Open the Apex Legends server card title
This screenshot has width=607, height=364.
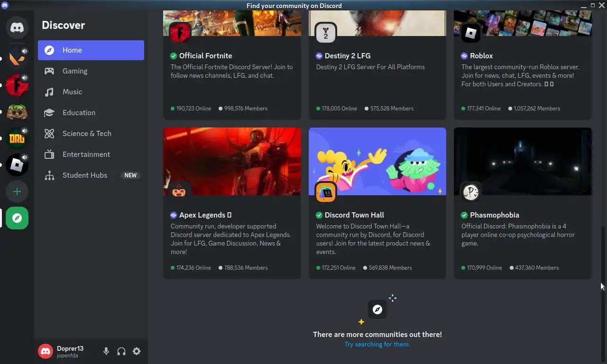coord(205,215)
